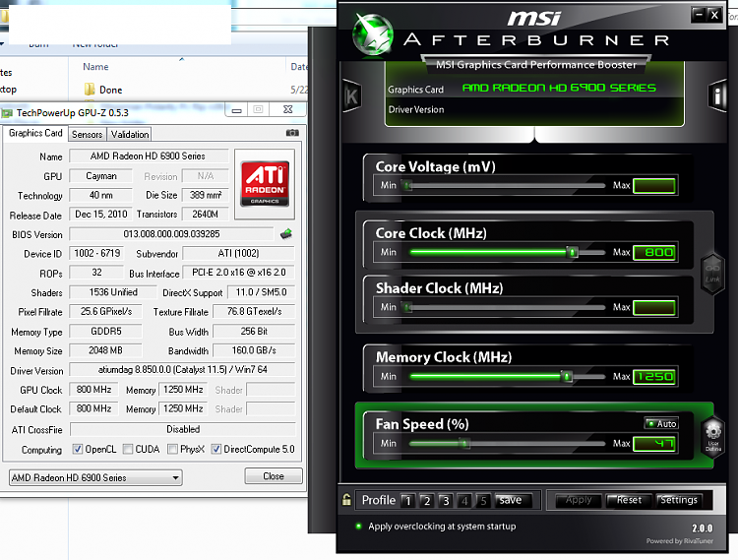Image resolution: width=738 pixels, height=560 pixels.
Task: Open Afterburner Settings
Action: [x=679, y=500]
